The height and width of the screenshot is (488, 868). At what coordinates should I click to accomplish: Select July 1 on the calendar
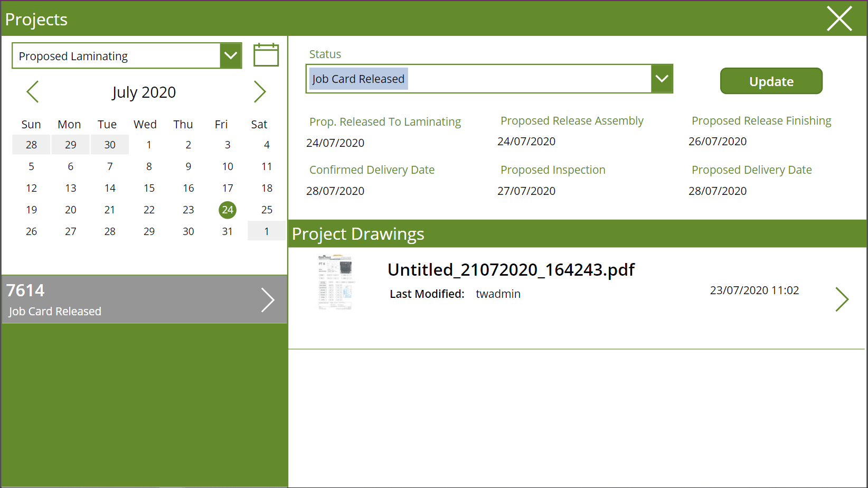[x=149, y=144]
